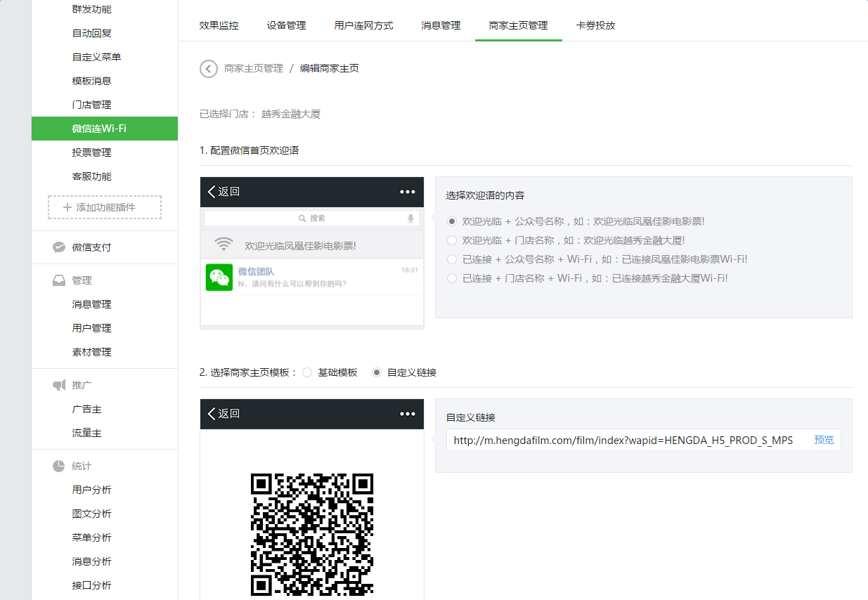The width and height of the screenshot is (868, 600).
Task: Click the 添加功能插件 button
Action: point(105,207)
